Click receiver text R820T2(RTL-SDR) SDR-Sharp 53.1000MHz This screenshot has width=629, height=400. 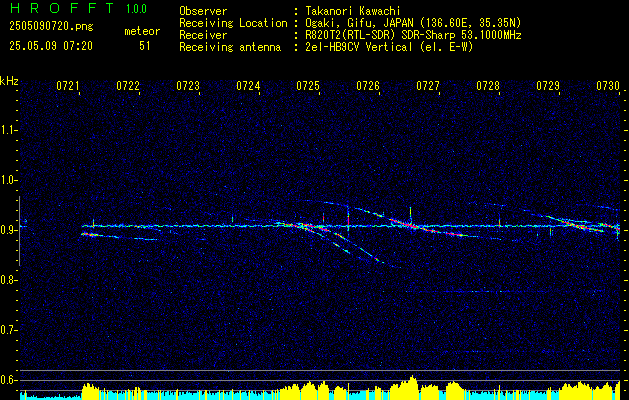[413, 35]
